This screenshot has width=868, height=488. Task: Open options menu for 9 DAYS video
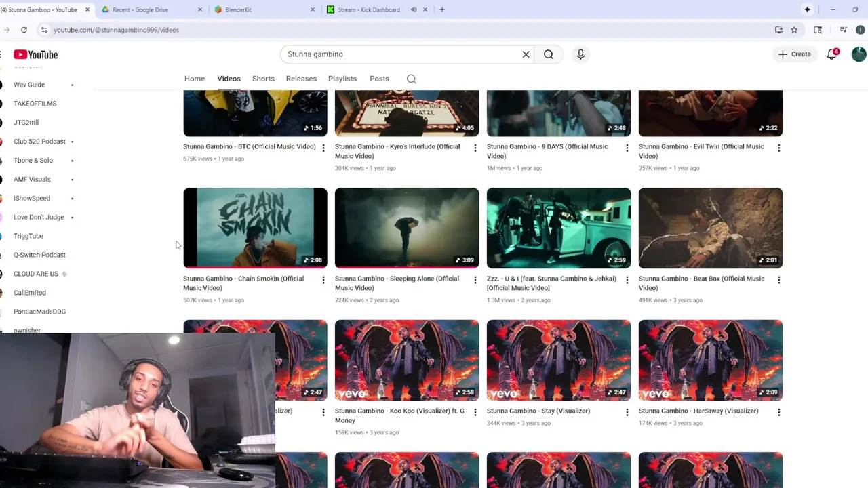pos(627,147)
